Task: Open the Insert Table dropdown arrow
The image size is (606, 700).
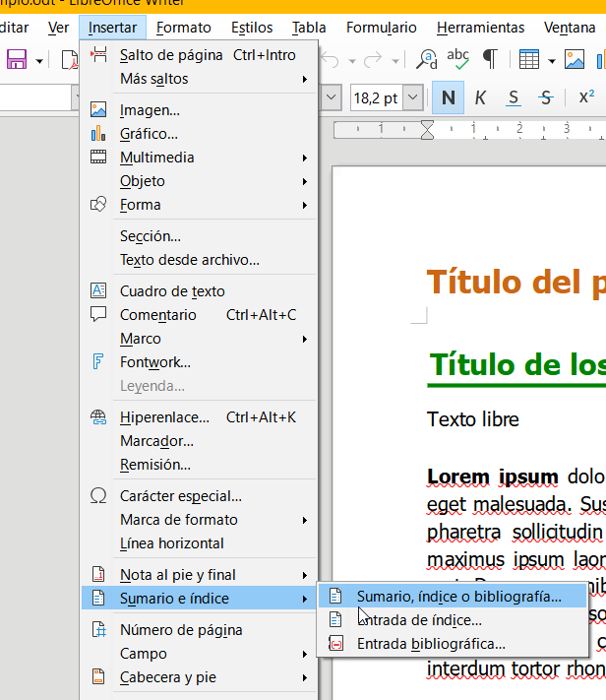Action: [552, 60]
